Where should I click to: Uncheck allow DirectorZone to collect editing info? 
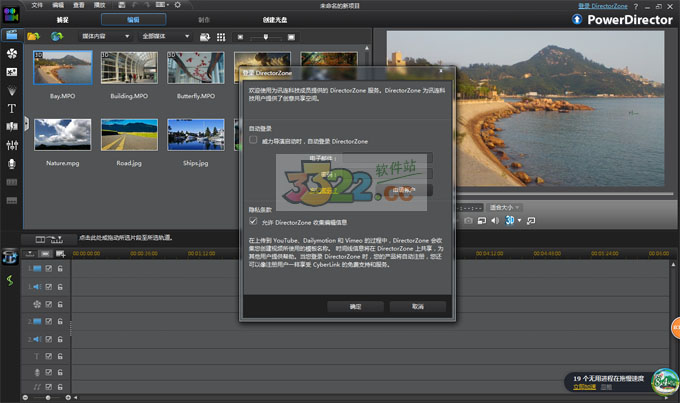(254, 221)
